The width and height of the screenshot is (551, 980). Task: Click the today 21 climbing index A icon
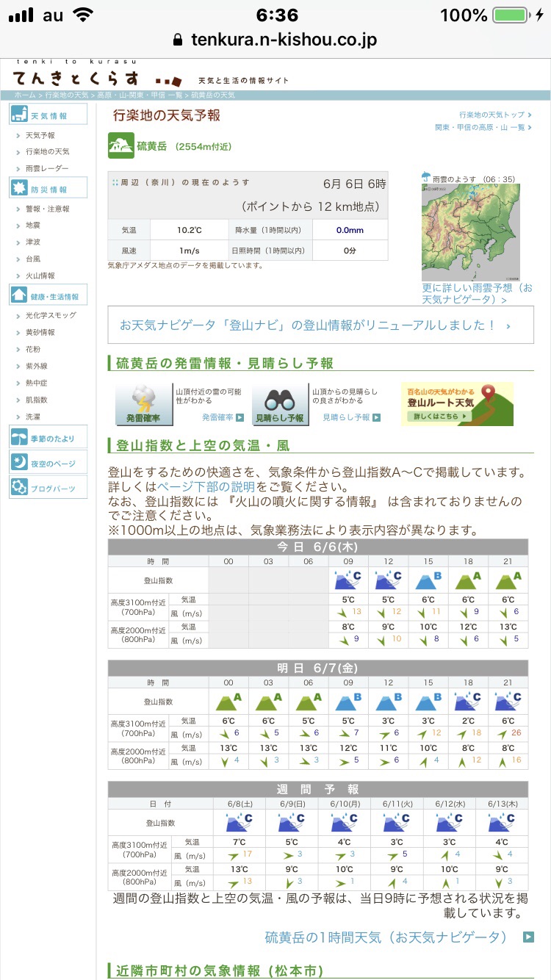pos(508,580)
